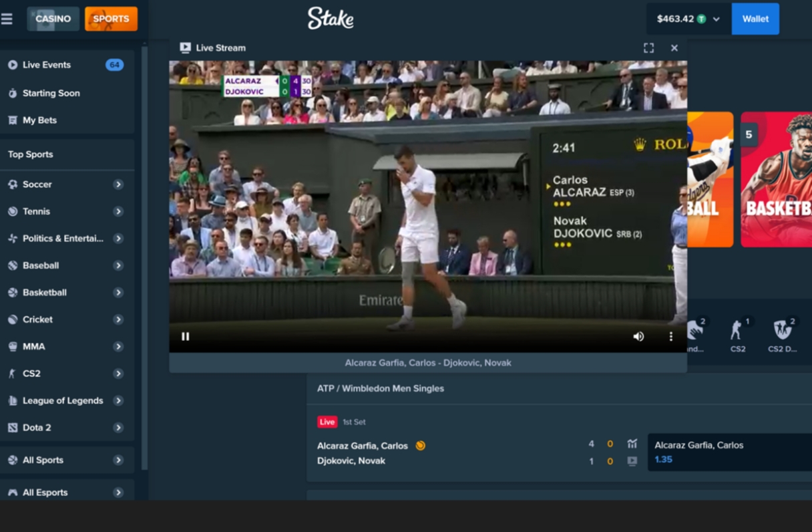Switch to the Sports tab

click(x=111, y=19)
